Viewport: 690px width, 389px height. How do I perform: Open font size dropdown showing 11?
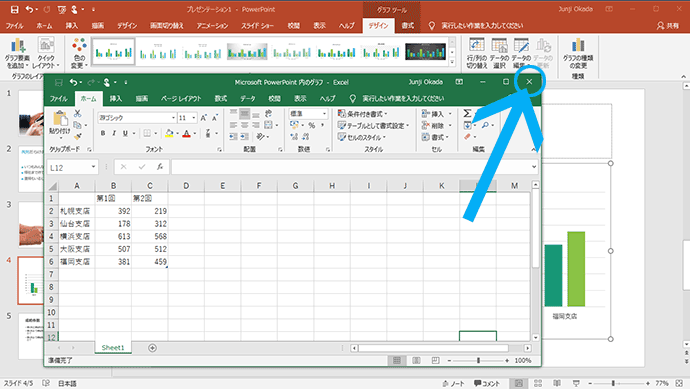point(194,118)
